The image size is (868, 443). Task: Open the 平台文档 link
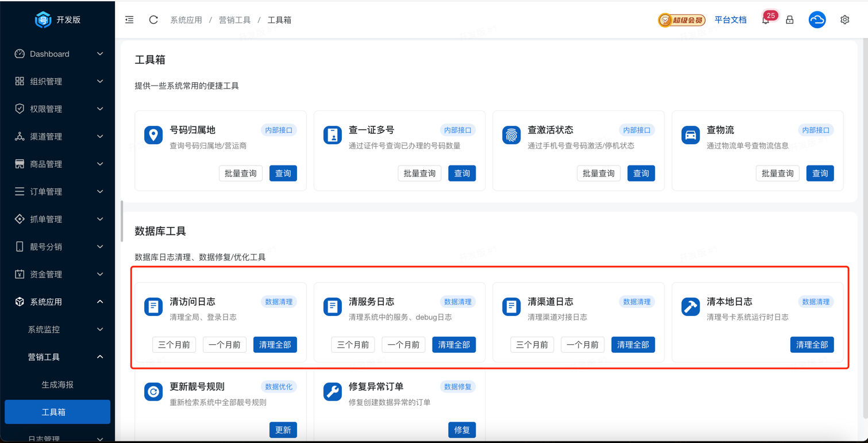pos(730,20)
